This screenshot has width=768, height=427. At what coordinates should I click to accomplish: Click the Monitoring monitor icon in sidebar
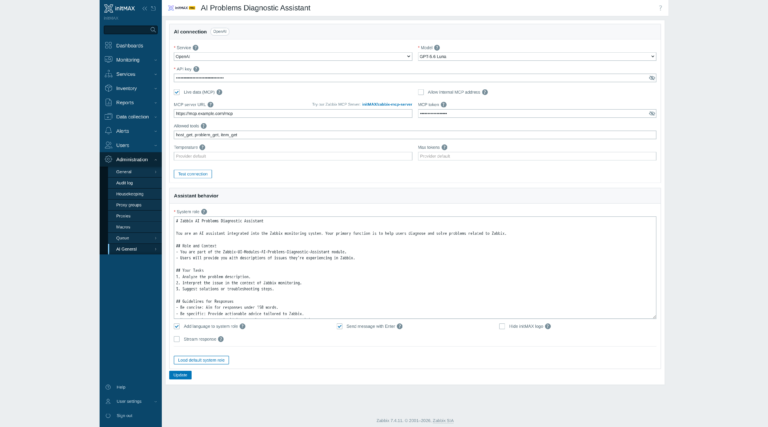pos(108,60)
